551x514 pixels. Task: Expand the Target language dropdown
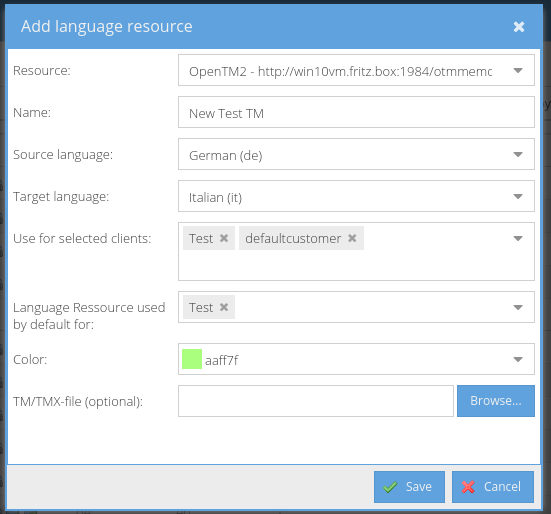click(x=518, y=196)
